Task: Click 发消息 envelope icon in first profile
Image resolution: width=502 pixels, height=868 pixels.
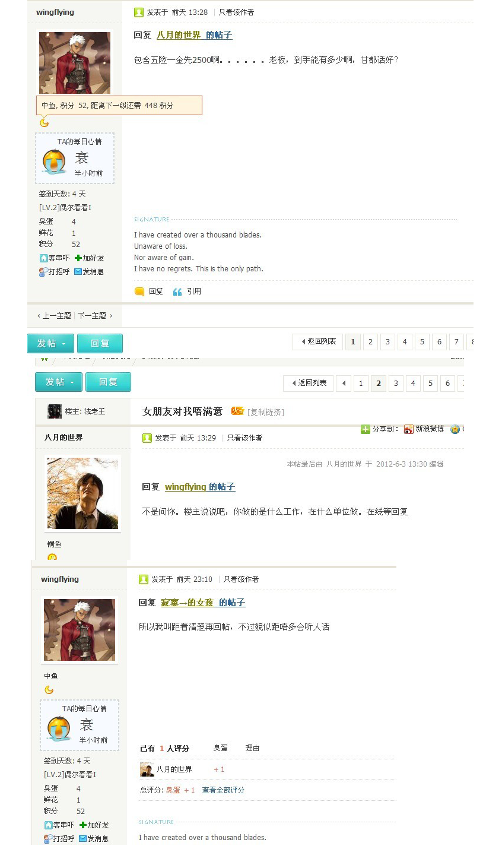Action: tap(78, 272)
